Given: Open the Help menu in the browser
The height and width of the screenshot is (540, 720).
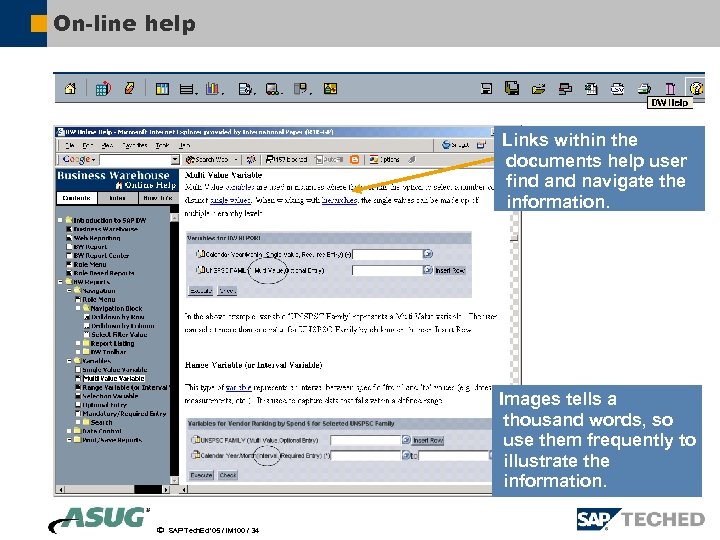Looking at the screenshot, I should point(184,145).
